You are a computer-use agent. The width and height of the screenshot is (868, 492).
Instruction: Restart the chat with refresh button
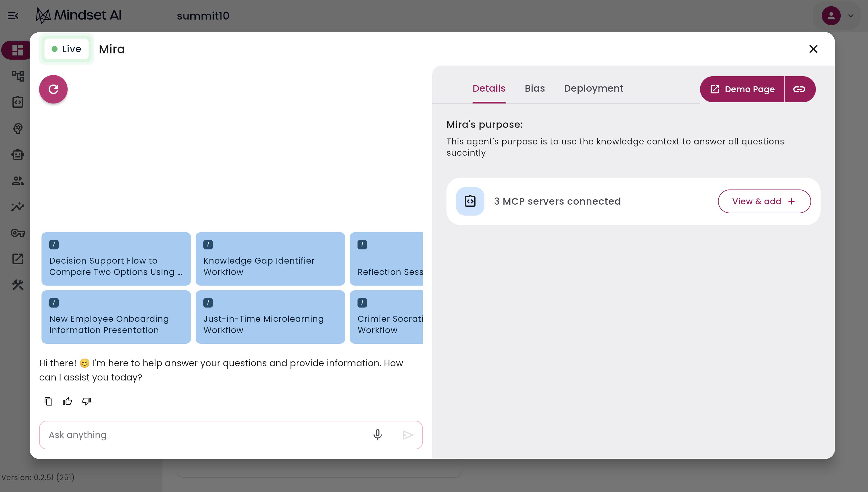pos(53,89)
